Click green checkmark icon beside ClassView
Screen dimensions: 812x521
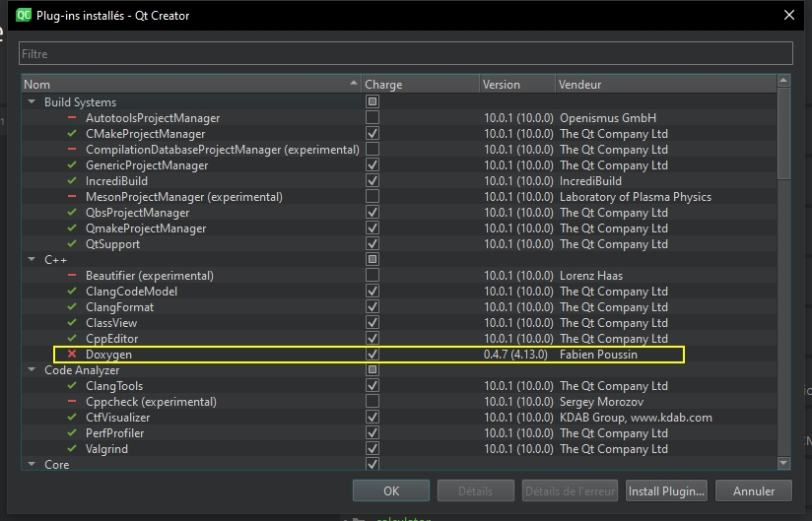(72, 322)
